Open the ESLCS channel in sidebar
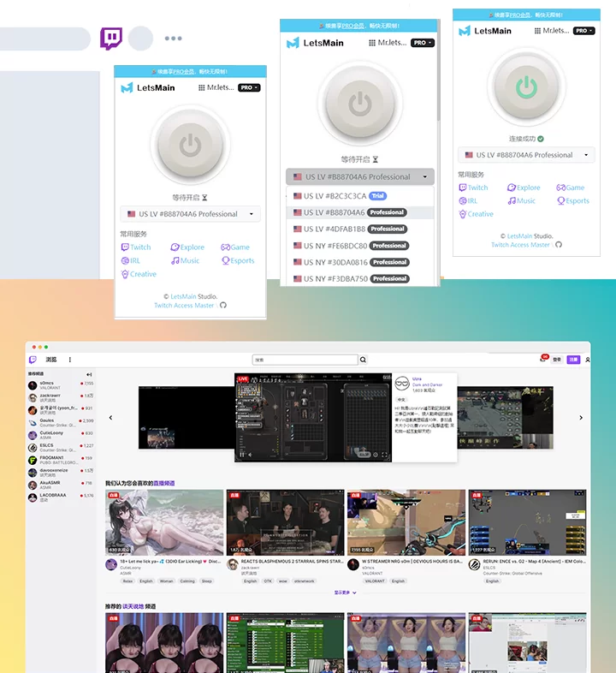The height and width of the screenshot is (673, 616). click(61, 448)
